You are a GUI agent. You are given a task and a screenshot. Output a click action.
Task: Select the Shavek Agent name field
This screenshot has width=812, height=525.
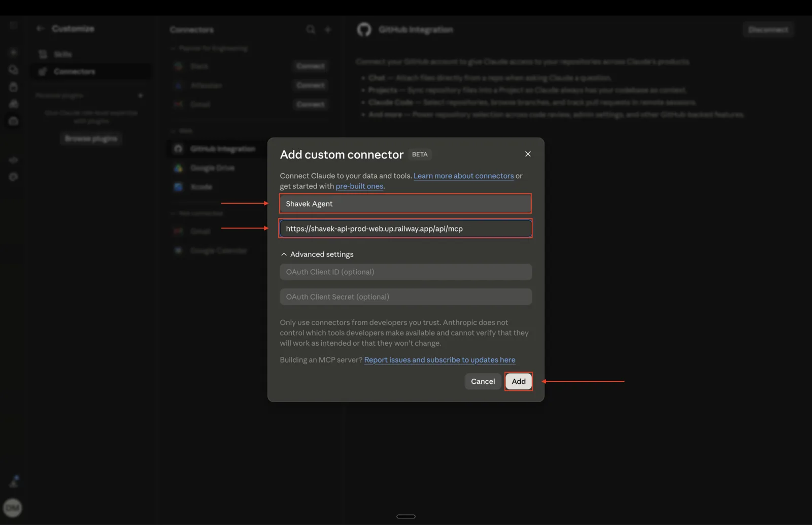pos(405,204)
